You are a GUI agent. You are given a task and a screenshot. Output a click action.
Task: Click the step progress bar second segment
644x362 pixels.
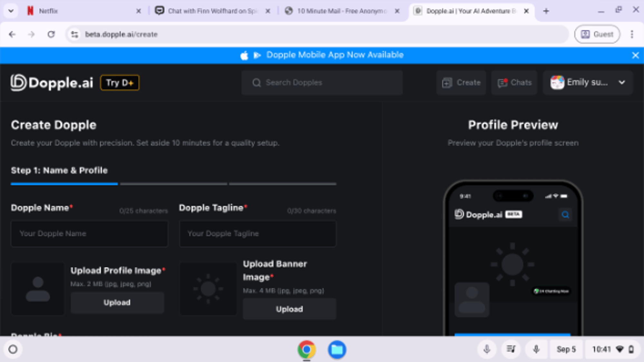click(174, 184)
